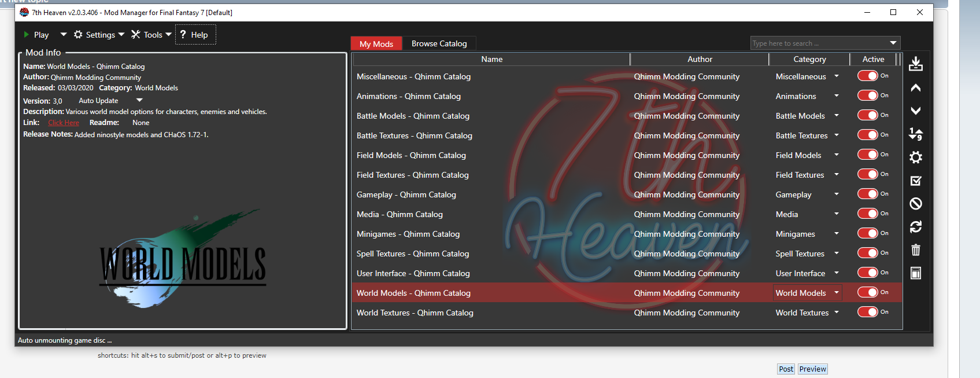Image resolution: width=980 pixels, height=378 pixels.
Task: Click the Post button on the webpage behind
Action: [x=786, y=369]
